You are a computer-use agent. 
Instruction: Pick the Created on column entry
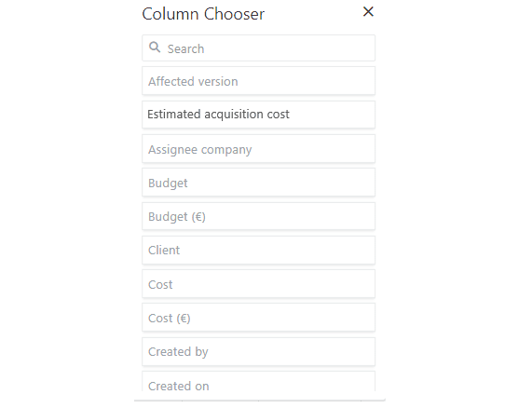coord(258,382)
